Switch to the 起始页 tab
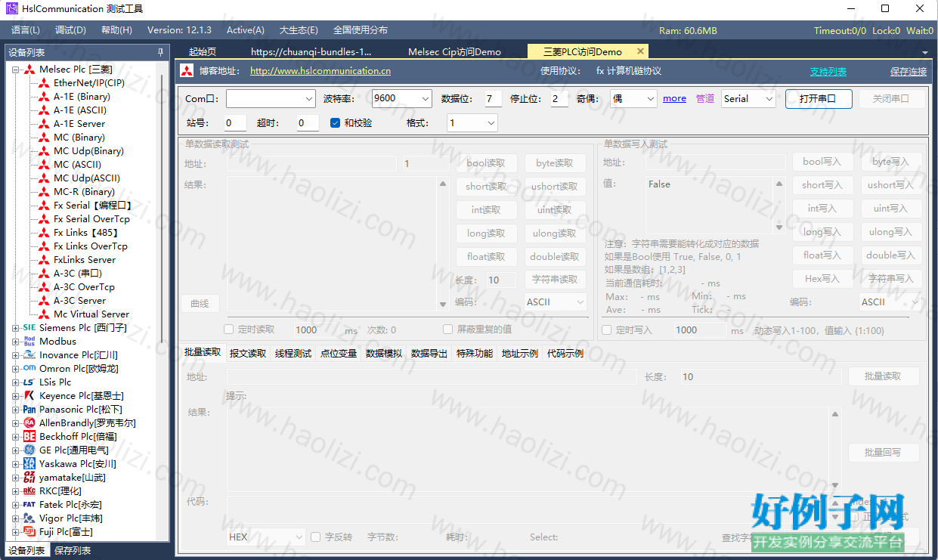 tap(203, 52)
